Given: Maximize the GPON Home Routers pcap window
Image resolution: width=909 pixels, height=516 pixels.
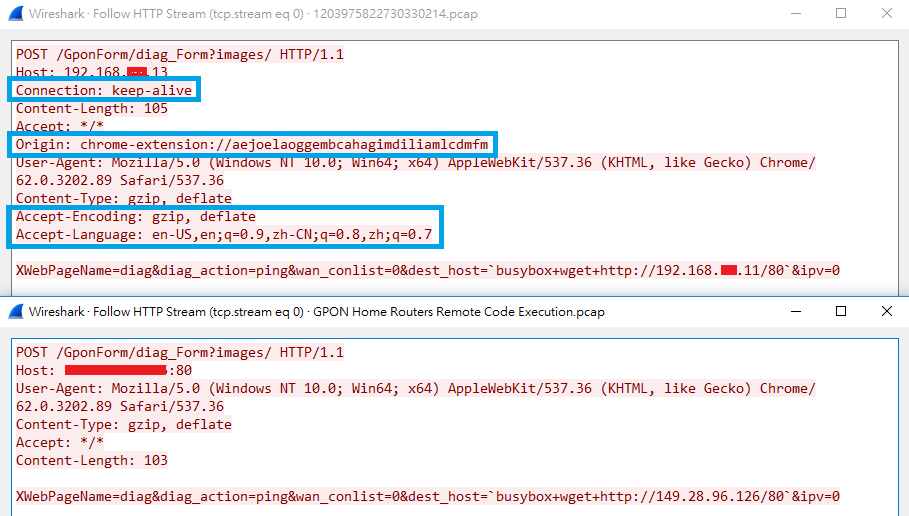Looking at the screenshot, I should point(841,311).
